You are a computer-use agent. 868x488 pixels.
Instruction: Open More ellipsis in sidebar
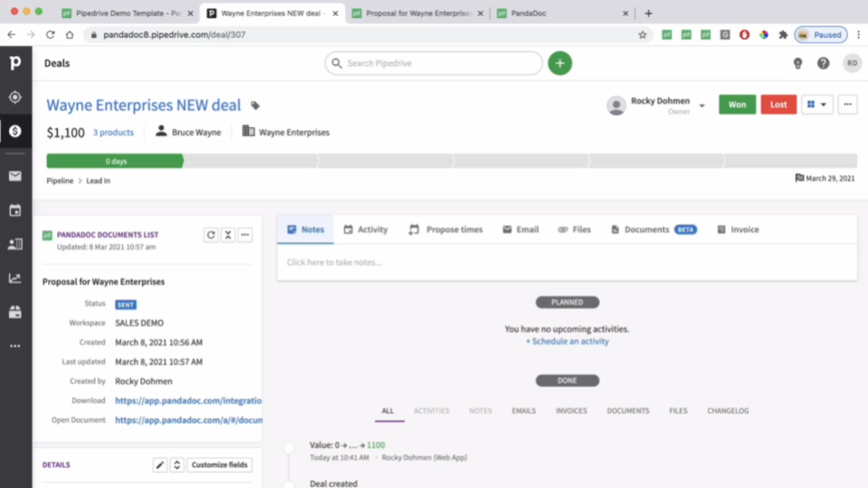pos(15,346)
